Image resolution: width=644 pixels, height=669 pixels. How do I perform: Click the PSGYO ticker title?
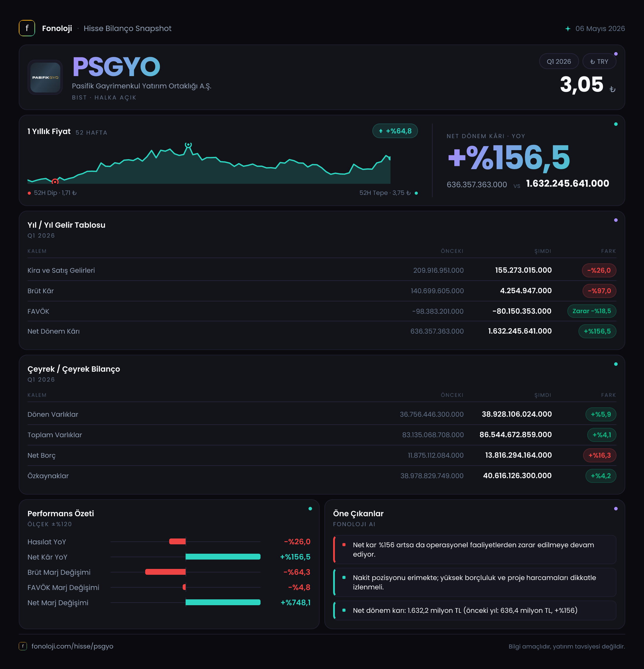(117, 66)
